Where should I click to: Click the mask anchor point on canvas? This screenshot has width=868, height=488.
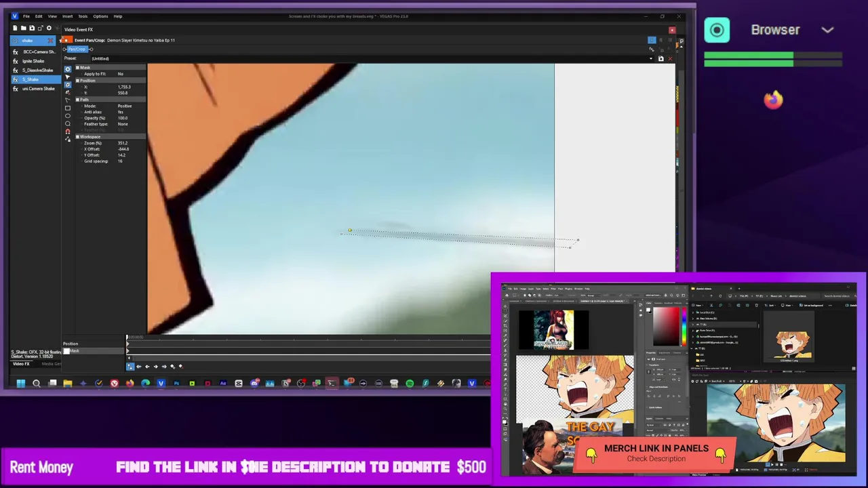(x=350, y=230)
